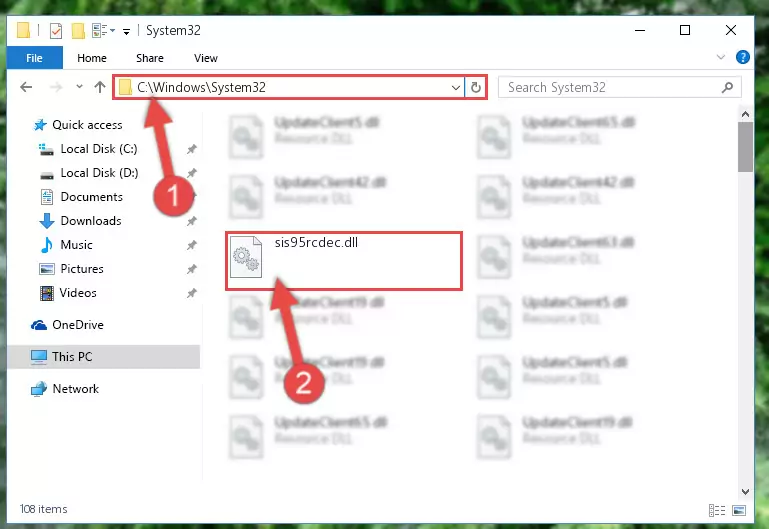Switch to Details view in status bar
This screenshot has height=529, width=769.
coord(717,510)
